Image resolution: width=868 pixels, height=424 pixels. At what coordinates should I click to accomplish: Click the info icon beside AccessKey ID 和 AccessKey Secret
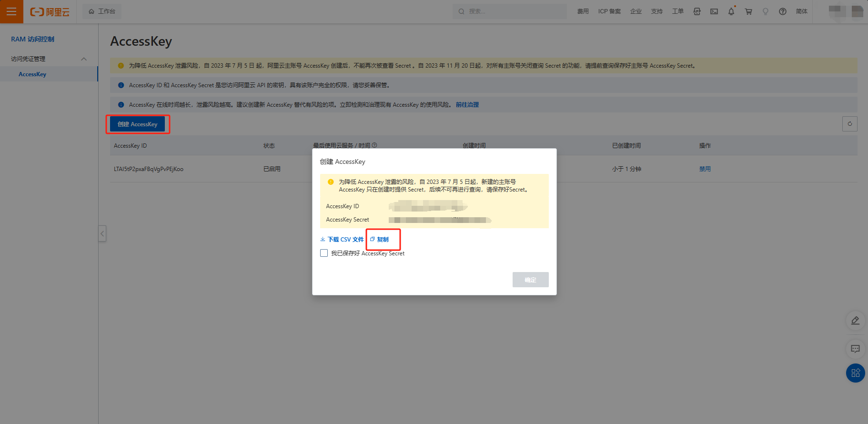[x=121, y=85]
